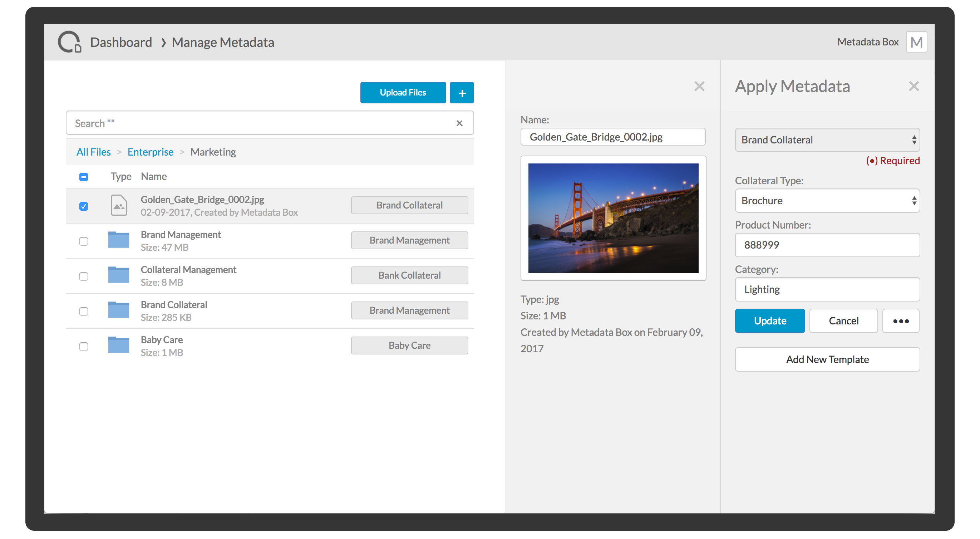Viewport: 980px width, 539px height.
Task: Click the image file icon for Golden_Gate_Bridge_0002.jpg
Action: [119, 205]
